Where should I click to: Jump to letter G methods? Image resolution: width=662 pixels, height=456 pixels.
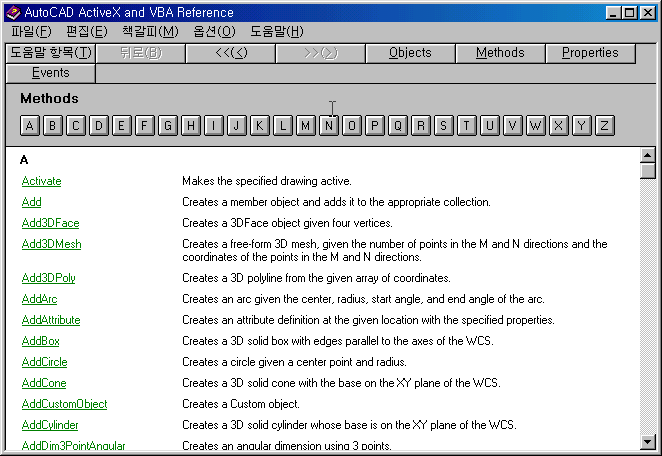coord(168,126)
